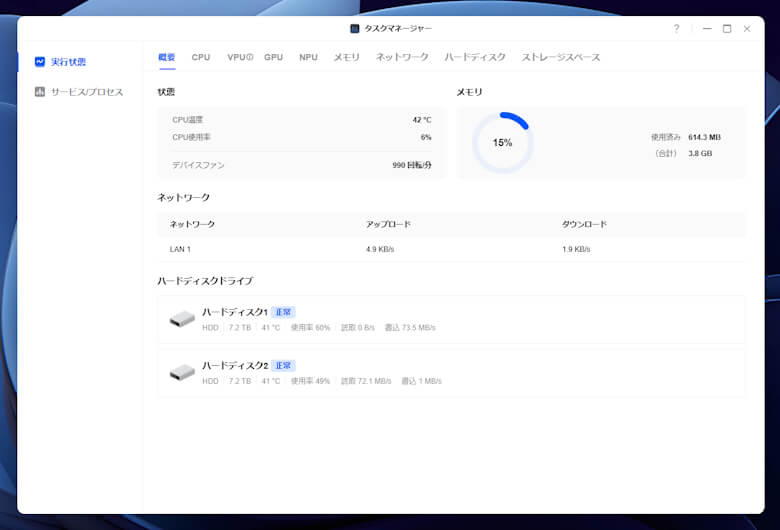
Task: Click the ハードディスク2 drive icon
Action: point(182,373)
